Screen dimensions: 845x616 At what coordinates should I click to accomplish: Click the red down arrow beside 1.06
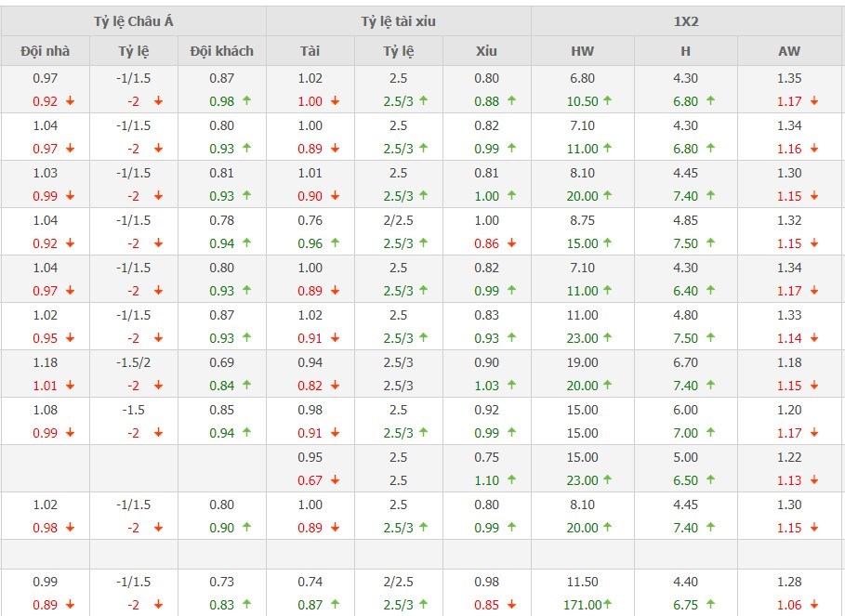(814, 606)
